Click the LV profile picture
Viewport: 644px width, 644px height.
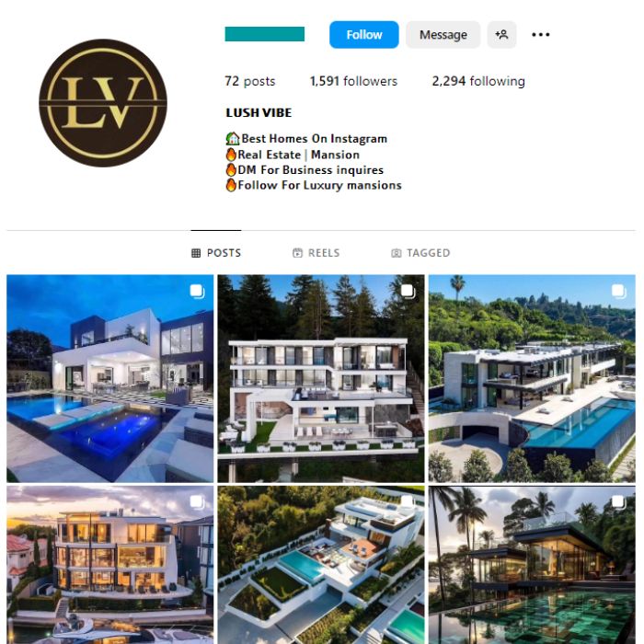click(x=103, y=103)
